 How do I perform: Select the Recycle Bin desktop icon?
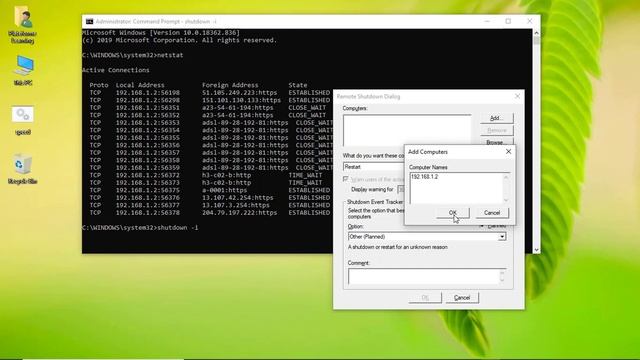tap(23, 169)
